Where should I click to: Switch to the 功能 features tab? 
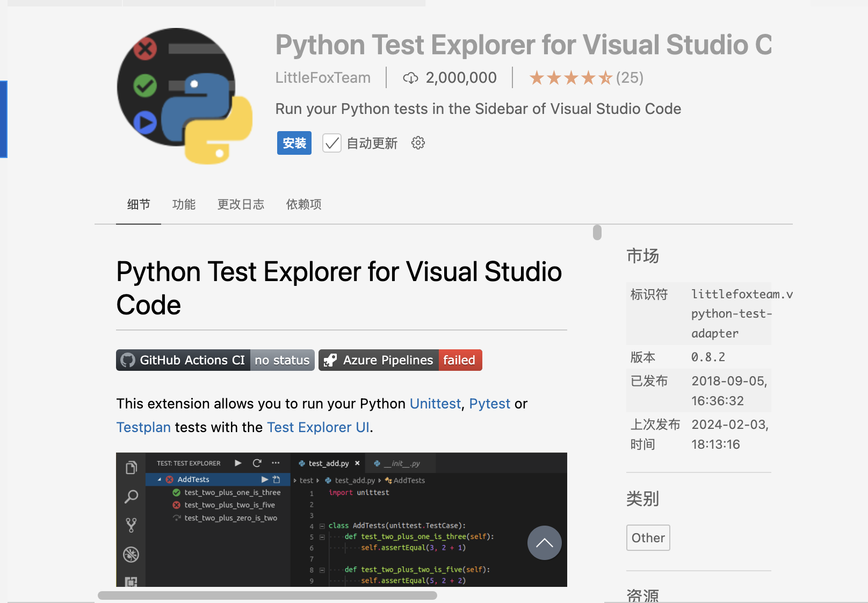pyautogui.click(x=184, y=204)
